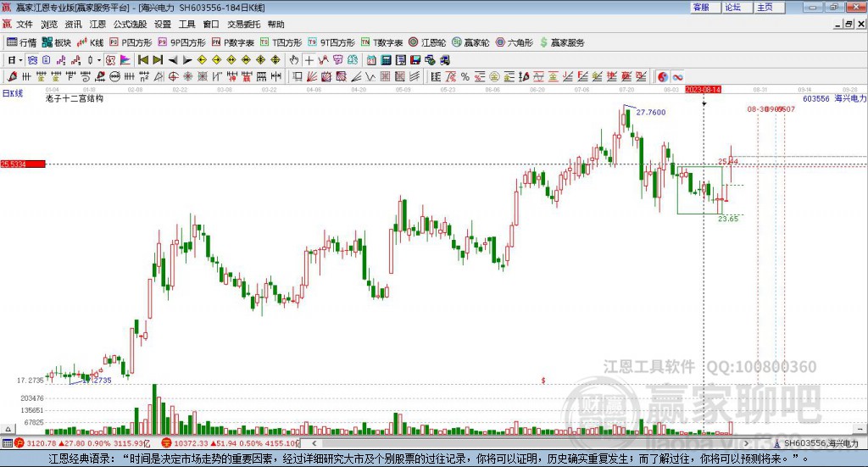Open the 帮助 menu
This screenshot has height=467, width=868.
coord(275,25)
